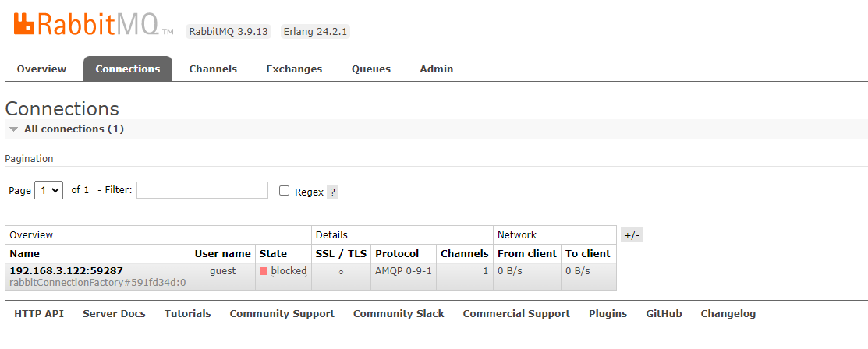Open the Regex help question mark
This screenshot has height=349, width=868.
click(332, 192)
